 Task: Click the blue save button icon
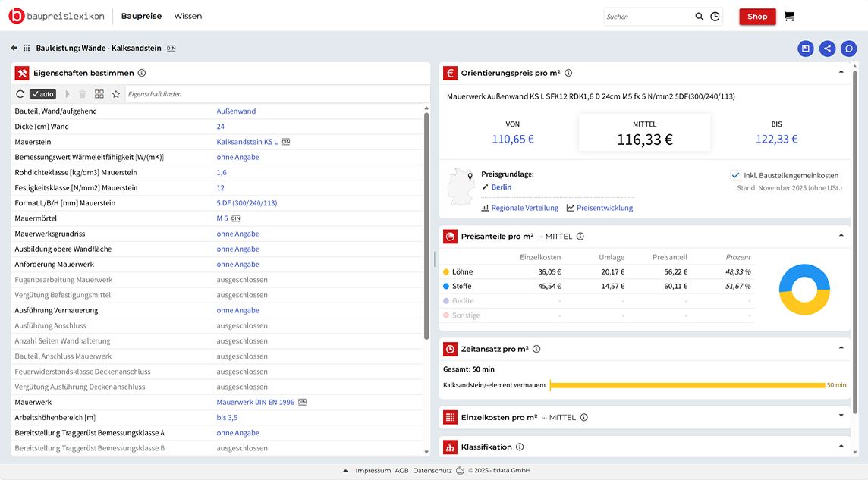(805, 49)
